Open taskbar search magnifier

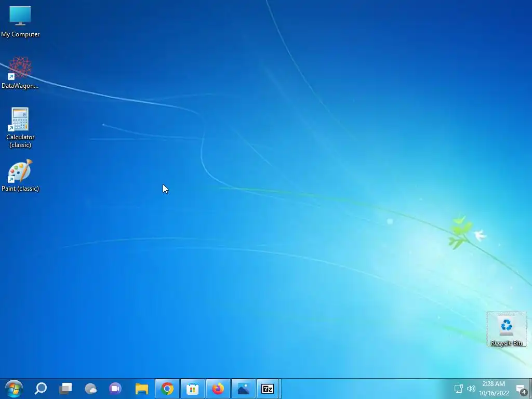41,389
